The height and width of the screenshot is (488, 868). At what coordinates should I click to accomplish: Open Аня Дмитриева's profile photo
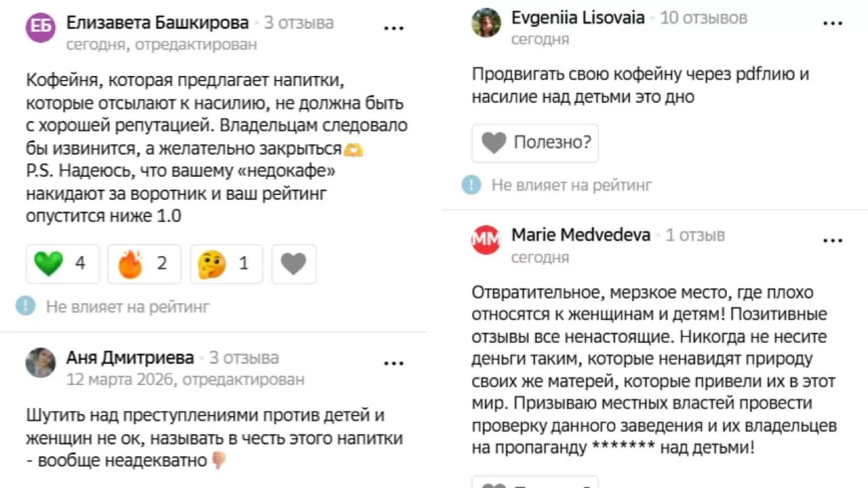tap(41, 363)
